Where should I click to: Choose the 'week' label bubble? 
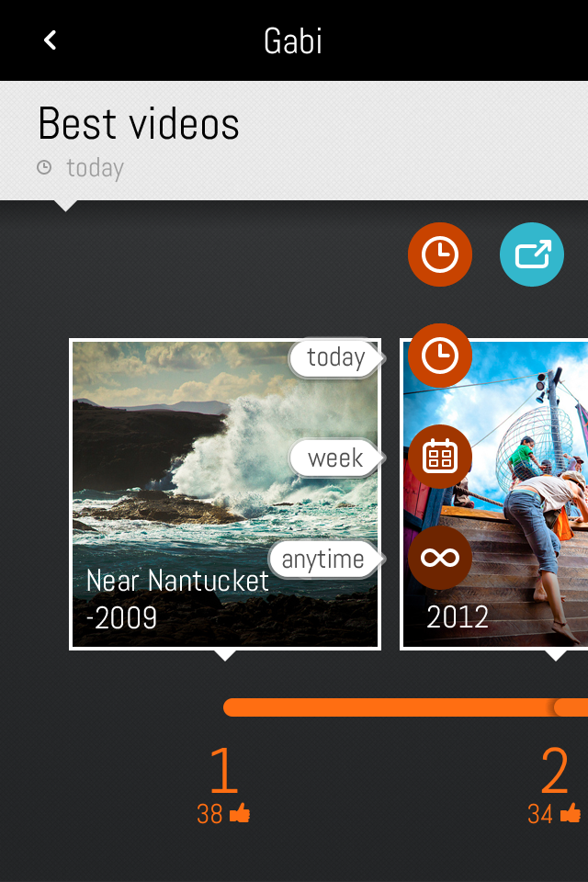click(x=336, y=458)
